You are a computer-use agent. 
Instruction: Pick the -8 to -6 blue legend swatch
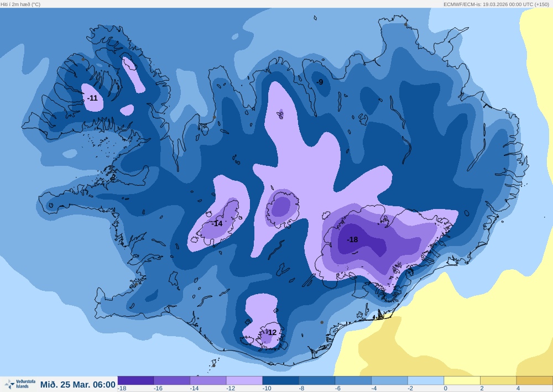(x=317, y=380)
